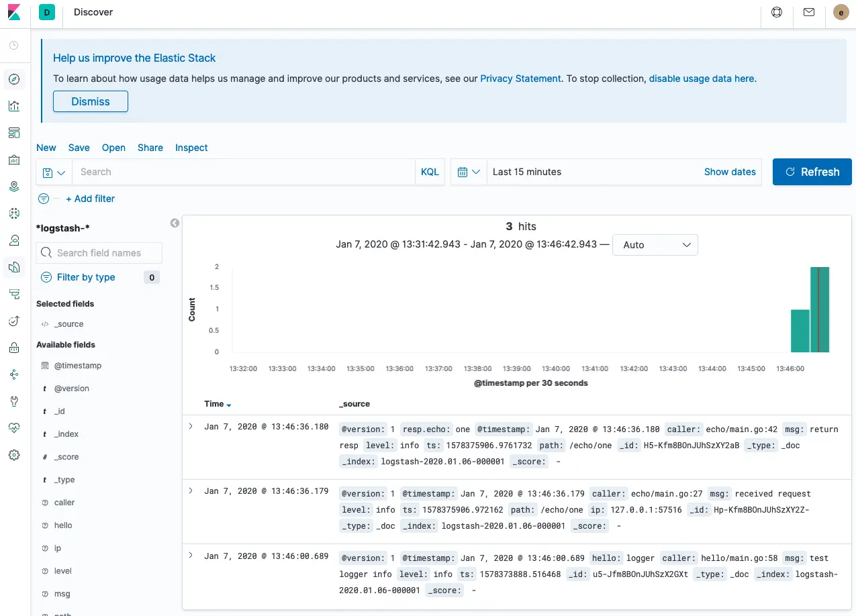Click the tallest histogram bar
Image resolution: width=856 pixels, height=616 pixels.
coord(820,309)
